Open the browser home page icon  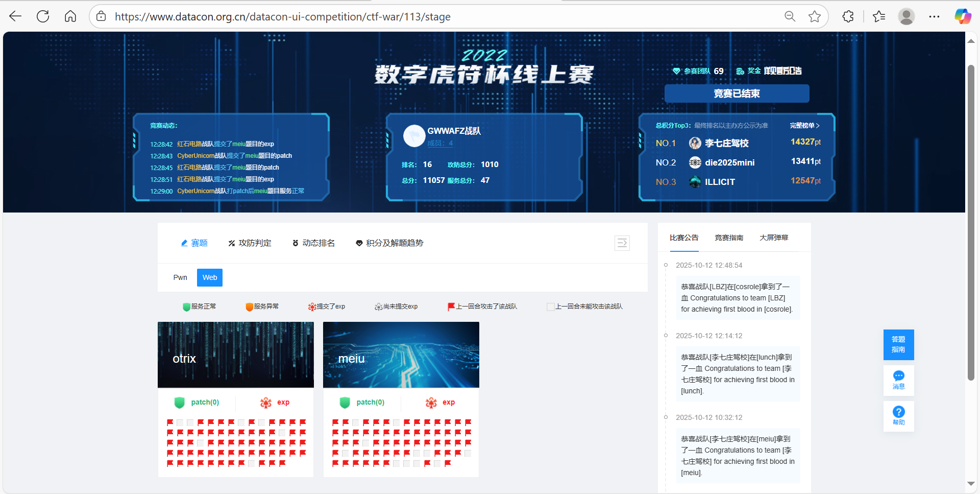point(70,16)
